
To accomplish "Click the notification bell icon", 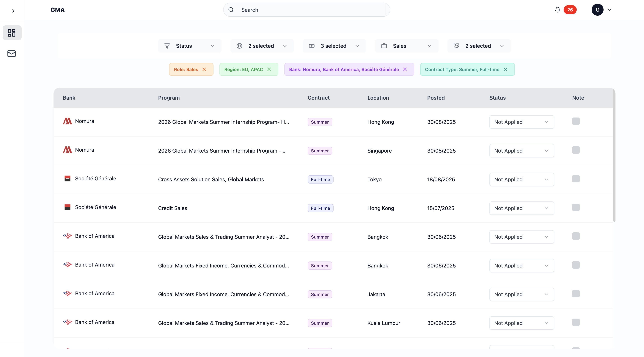I will (557, 10).
